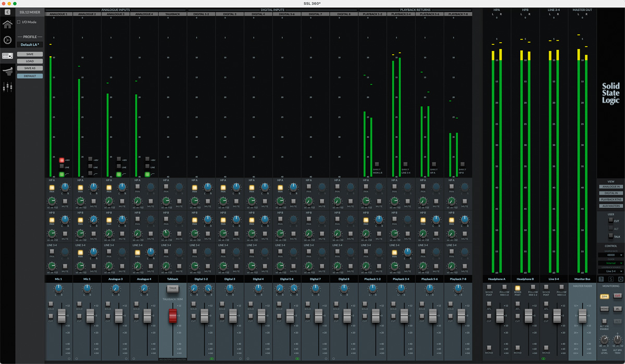Click the DEFAULT profile button
This screenshot has width=625, height=364.
[30, 76]
